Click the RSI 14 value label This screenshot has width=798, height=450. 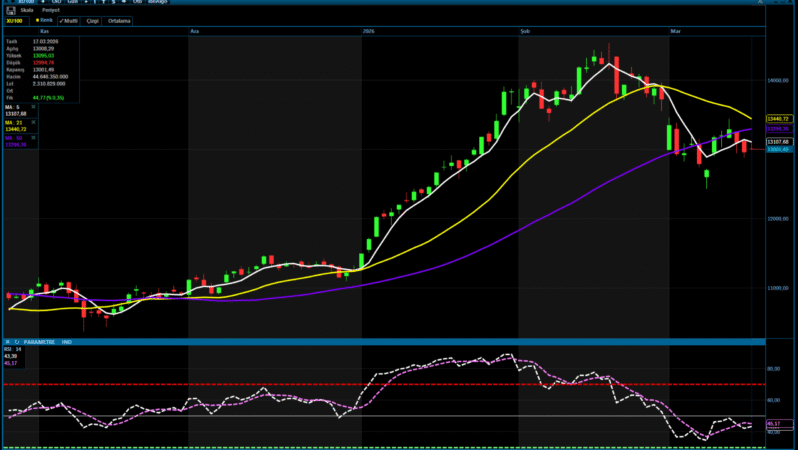tap(14, 350)
